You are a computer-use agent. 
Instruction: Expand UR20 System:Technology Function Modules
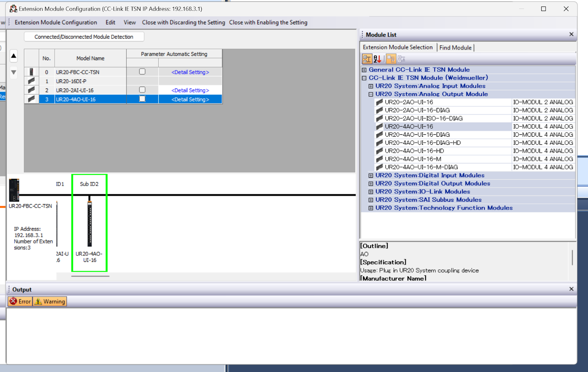pyautogui.click(x=371, y=208)
